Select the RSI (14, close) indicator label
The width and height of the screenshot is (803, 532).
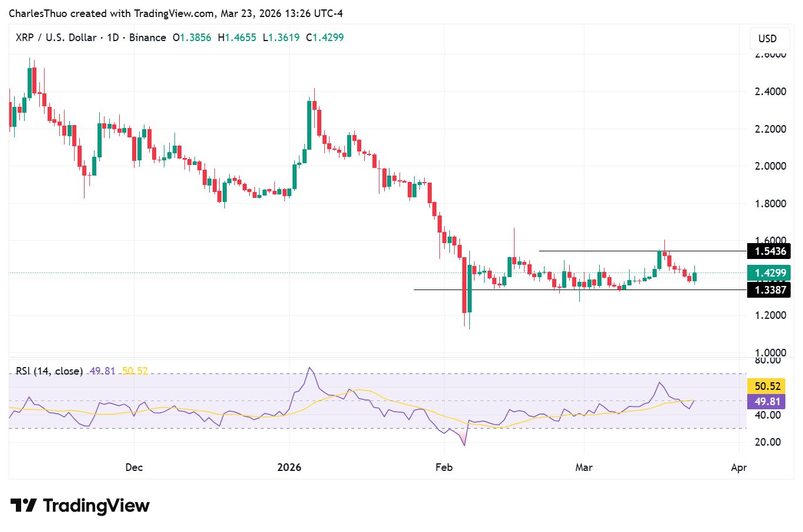[x=48, y=371]
